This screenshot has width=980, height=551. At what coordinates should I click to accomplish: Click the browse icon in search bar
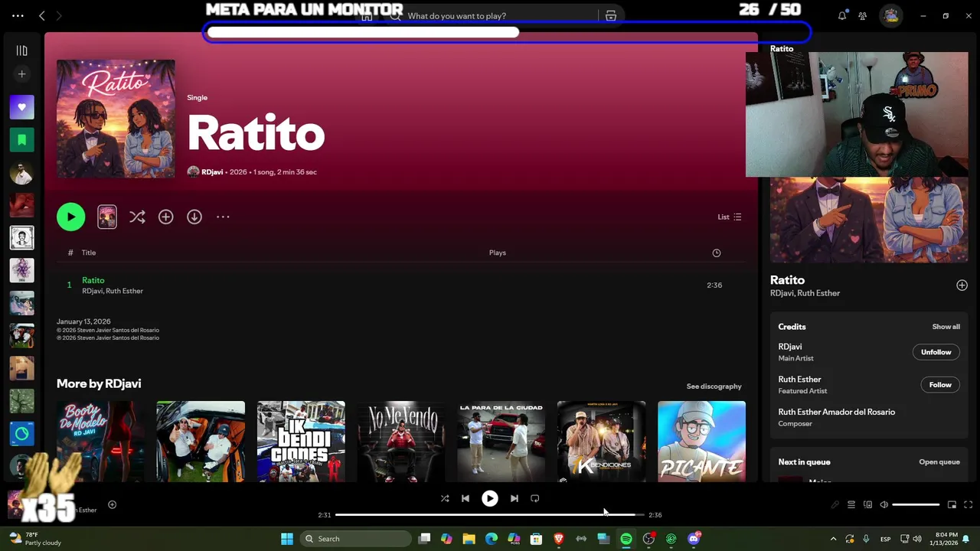[611, 16]
